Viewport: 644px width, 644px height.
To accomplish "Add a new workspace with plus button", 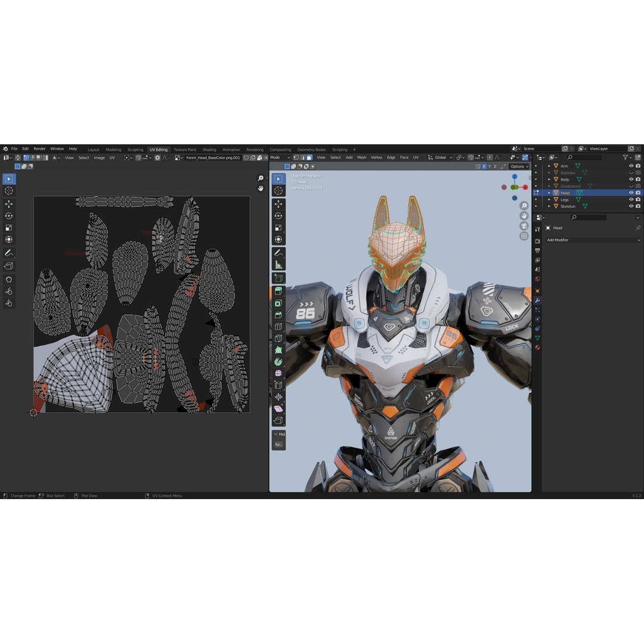I will [x=354, y=150].
